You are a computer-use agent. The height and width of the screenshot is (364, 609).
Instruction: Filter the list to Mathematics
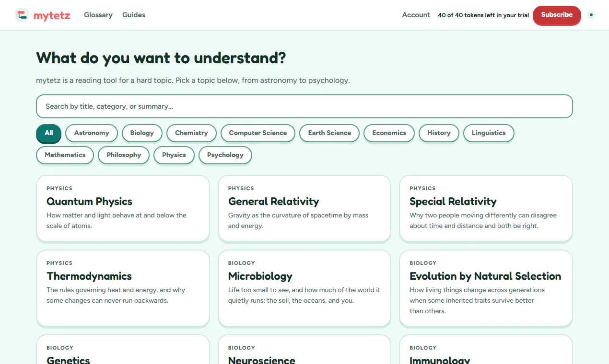coord(65,155)
